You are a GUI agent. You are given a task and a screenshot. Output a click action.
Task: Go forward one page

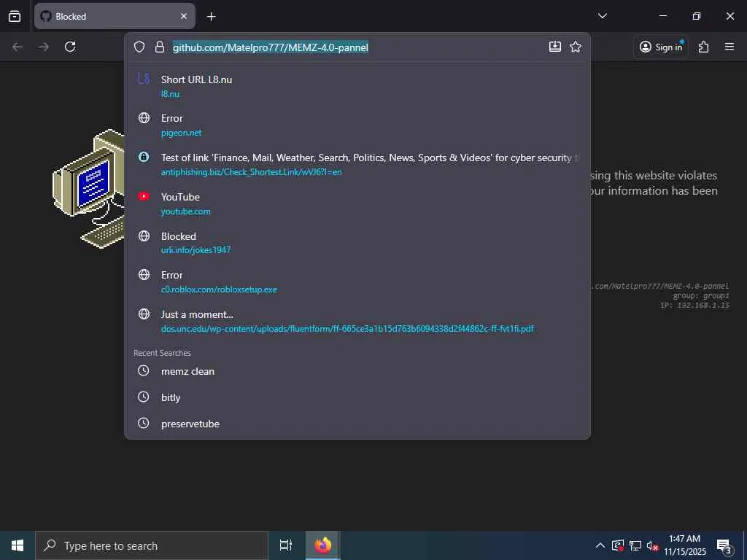click(44, 47)
